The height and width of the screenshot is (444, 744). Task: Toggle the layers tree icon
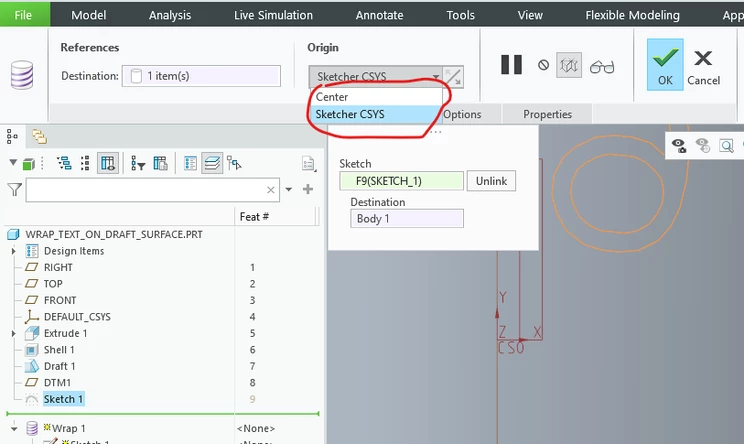pyautogui.click(x=212, y=163)
